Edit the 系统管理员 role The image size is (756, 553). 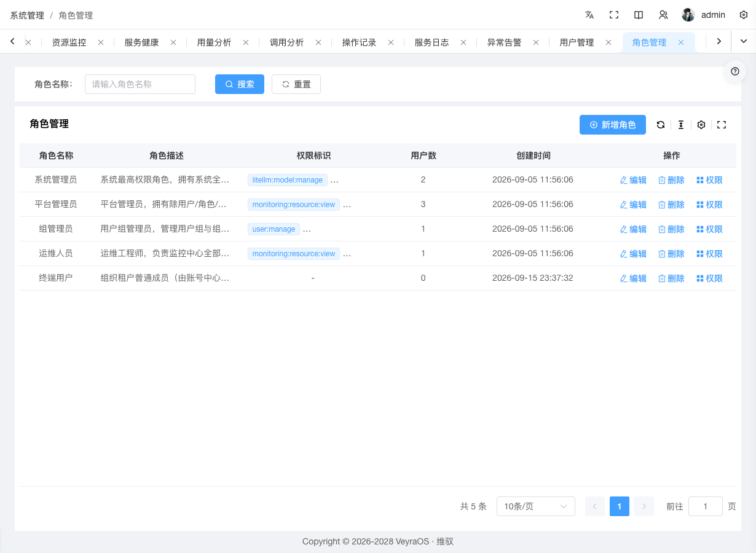click(x=633, y=180)
